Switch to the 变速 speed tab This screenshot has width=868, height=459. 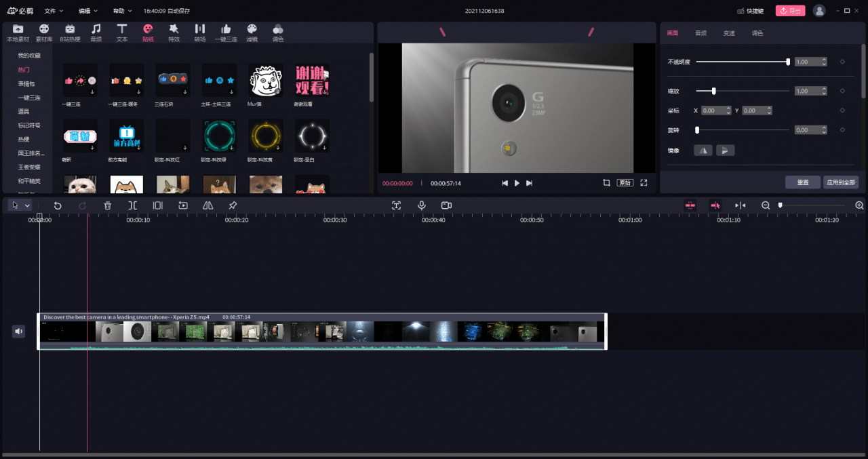pos(729,33)
